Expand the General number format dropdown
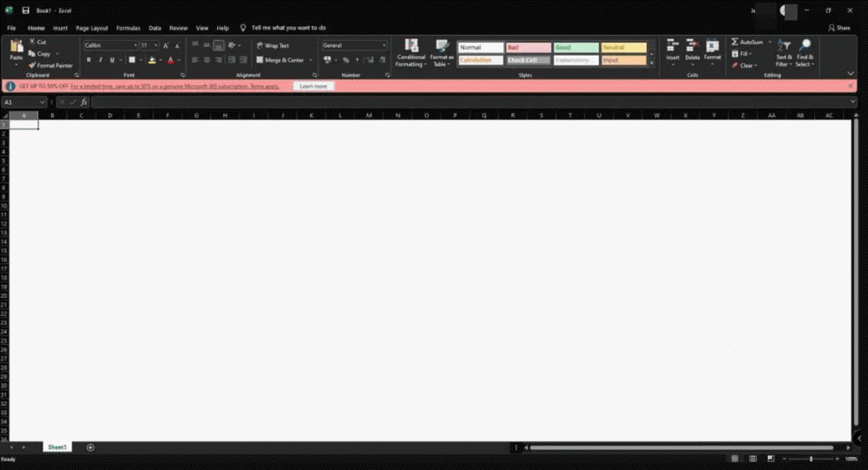This screenshot has width=868, height=470. click(383, 45)
